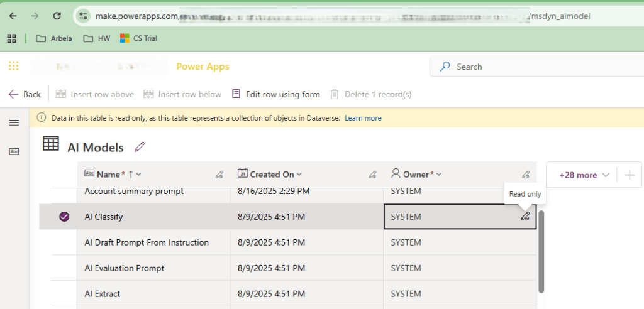Click the Back button
Viewport: 644px width, 309px height.
25,94
